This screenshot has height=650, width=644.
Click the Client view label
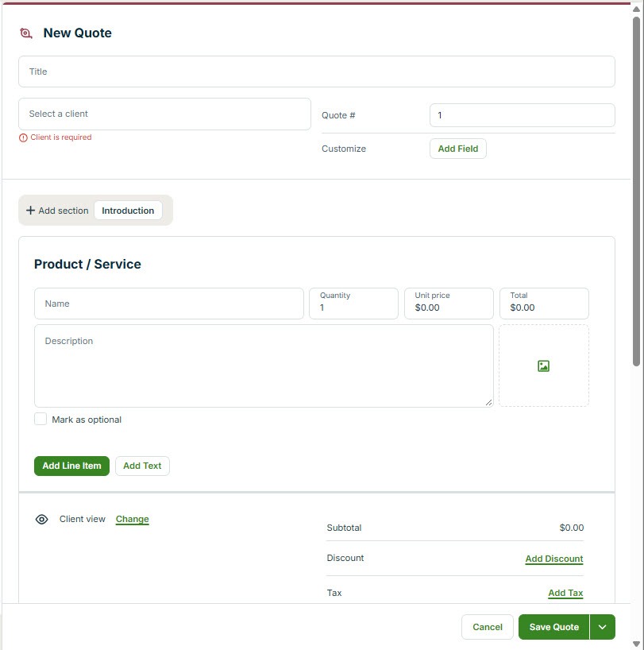coord(83,519)
